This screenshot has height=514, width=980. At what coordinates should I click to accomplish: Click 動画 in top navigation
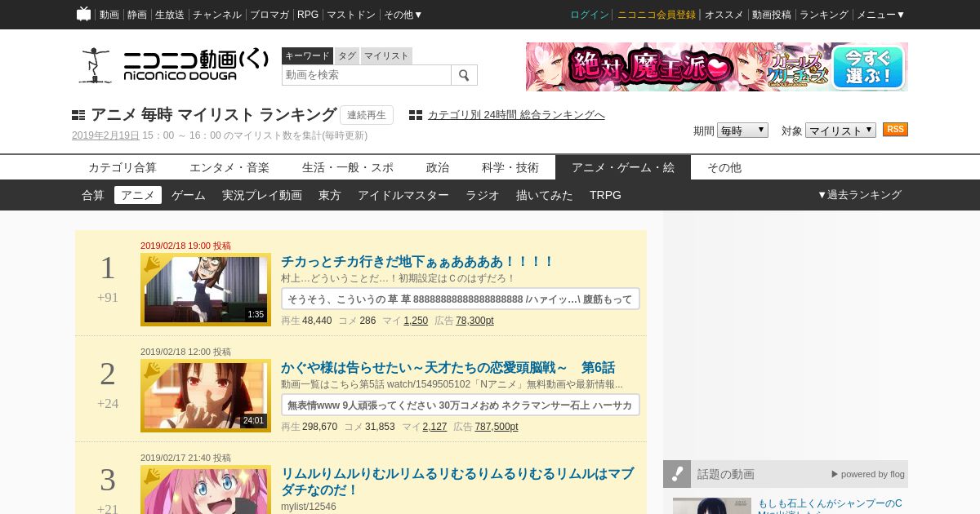[x=109, y=15]
